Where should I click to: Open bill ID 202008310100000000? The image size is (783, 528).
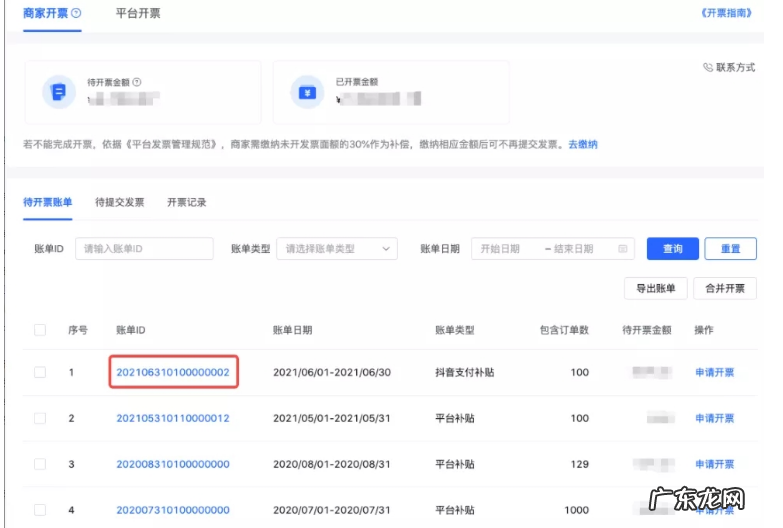click(173, 464)
